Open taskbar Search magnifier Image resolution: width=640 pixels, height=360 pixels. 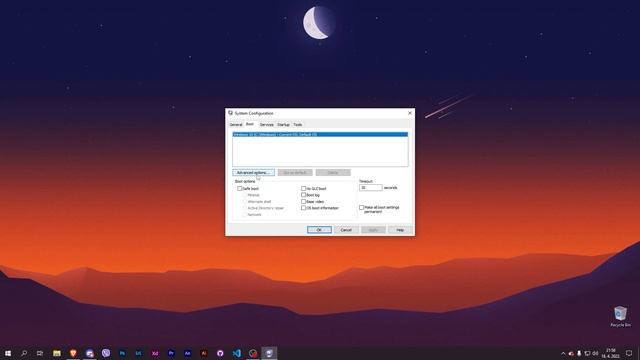pos(24,353)
